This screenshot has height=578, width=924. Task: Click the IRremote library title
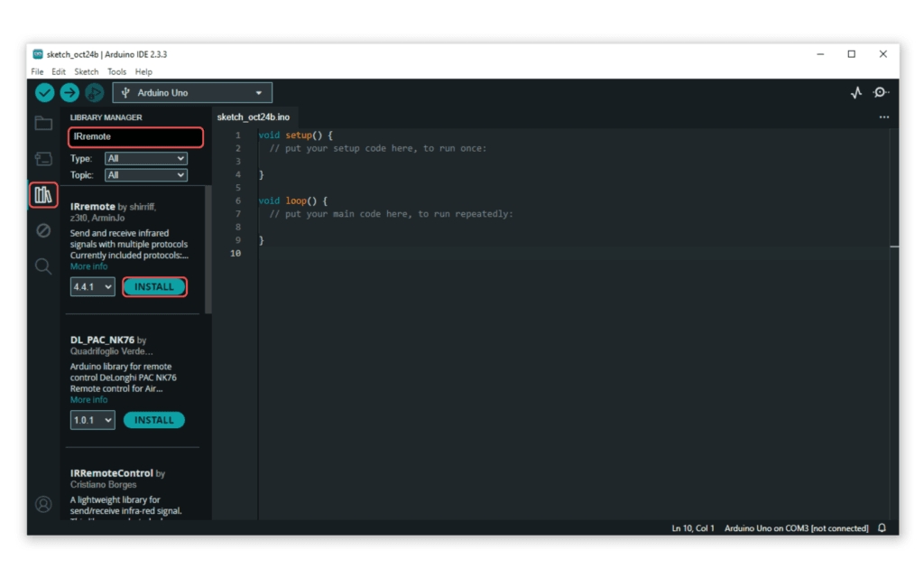click(x=93, y=207)
